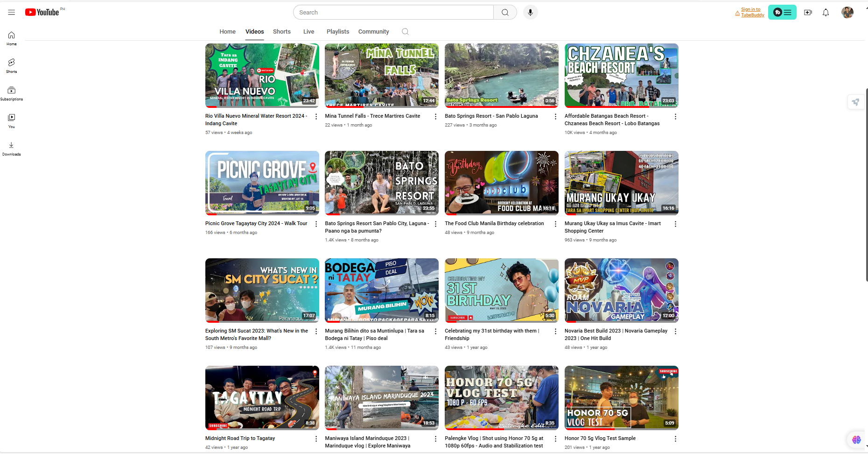Open Celebrating my 31st birthday title
Image resolution: width=868 pixels, height=454 pixels.
coord(492,334)
